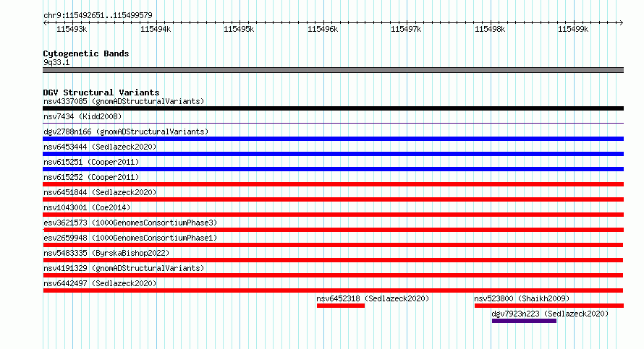The width and height of the screenshot is (644, 349).
Task: Select the red nsv615252 variant bar
Action: tap(333, 184)
